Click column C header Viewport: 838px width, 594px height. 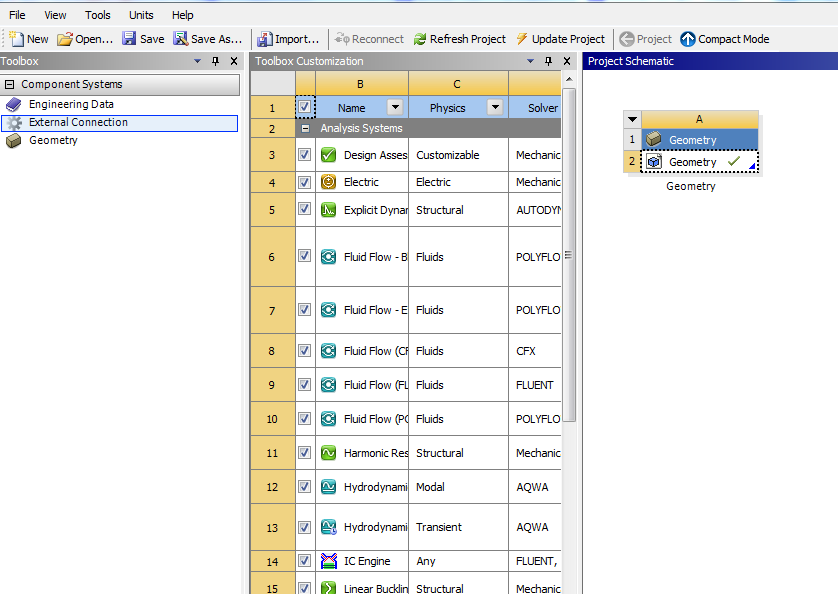click(x=458, y=84)
